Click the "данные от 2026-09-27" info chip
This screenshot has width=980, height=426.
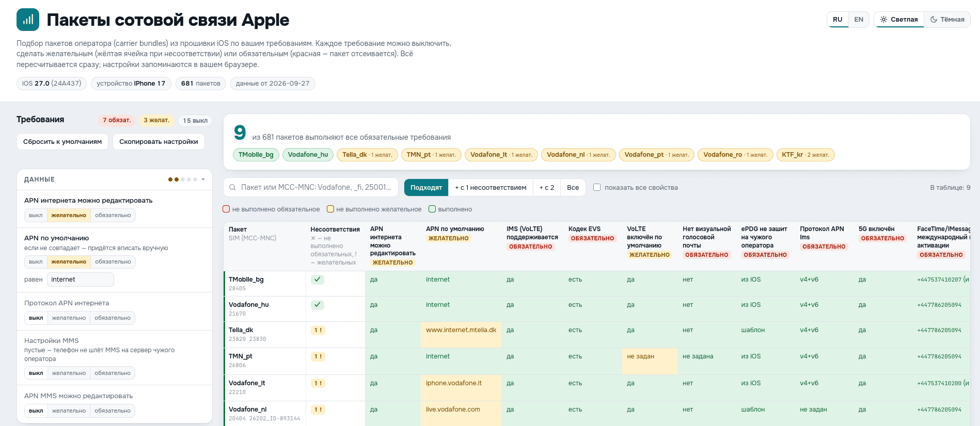click(273, 84)
